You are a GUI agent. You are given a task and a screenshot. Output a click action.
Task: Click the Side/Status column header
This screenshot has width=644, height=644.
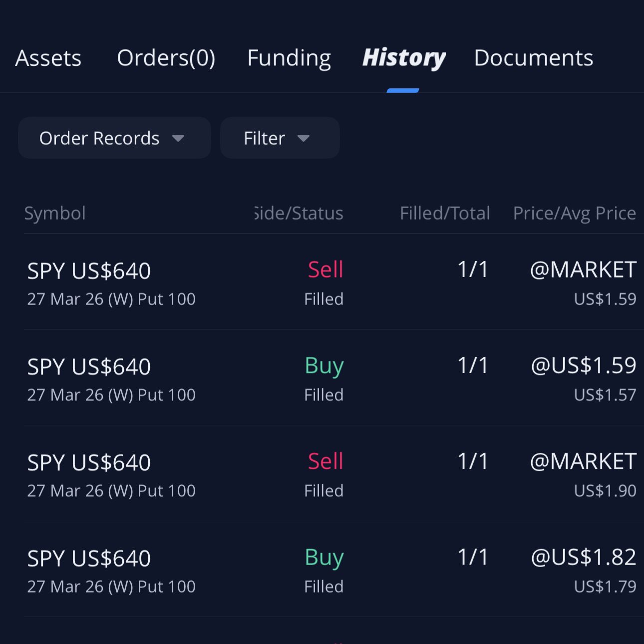pyautogui.click(x=299, y=213)
